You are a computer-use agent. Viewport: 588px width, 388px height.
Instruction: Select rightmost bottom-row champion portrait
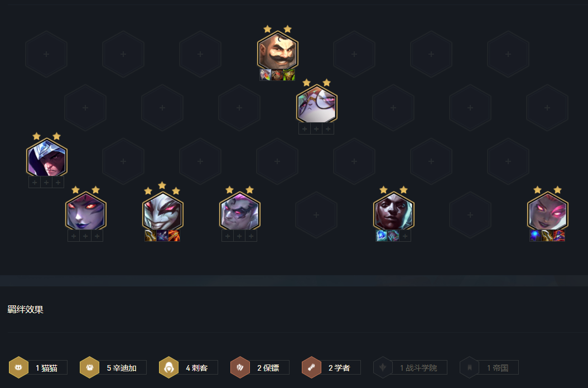(x=547, y=212)
